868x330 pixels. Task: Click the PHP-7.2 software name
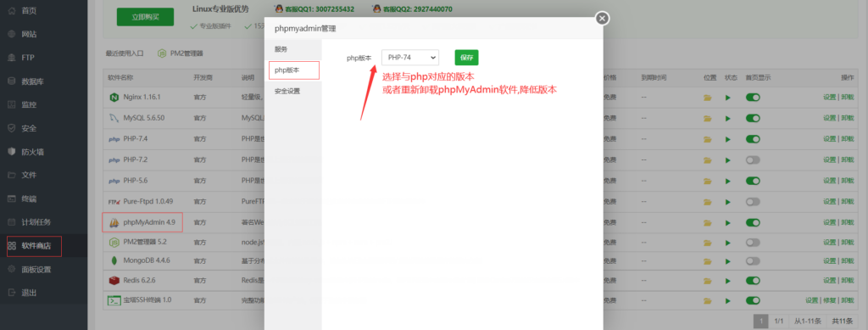pos(136,159)
